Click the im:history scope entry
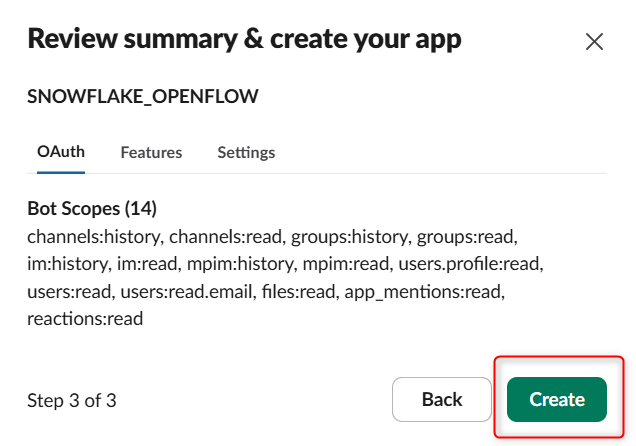Screen dimensions: 636x446 [x=62, y=264]
